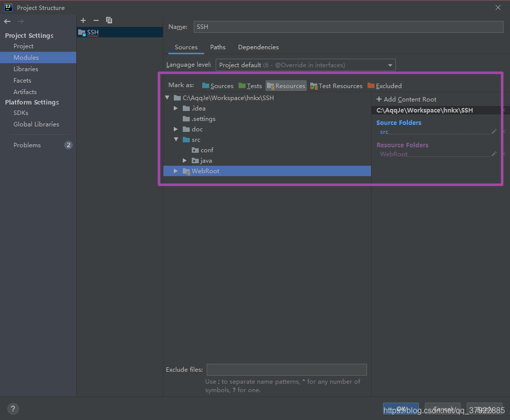510x420 pixels.
Task: Expand the doc folder
Action: (176, 129)
